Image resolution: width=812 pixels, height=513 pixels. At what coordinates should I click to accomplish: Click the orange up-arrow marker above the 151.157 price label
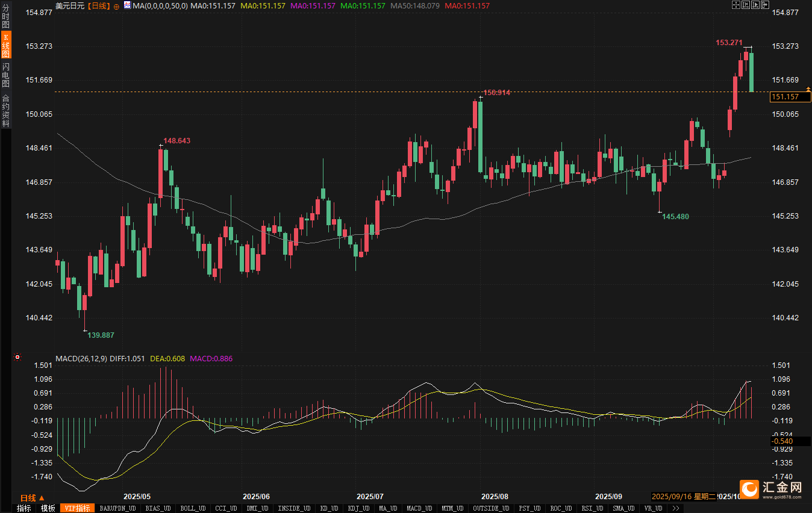(808, 89)
